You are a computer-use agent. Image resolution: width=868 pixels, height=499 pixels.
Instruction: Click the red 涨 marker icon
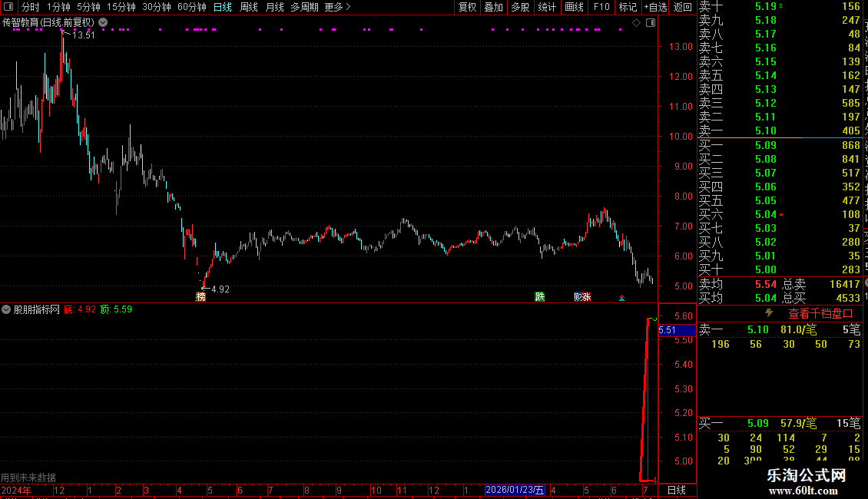click(586, 297)
